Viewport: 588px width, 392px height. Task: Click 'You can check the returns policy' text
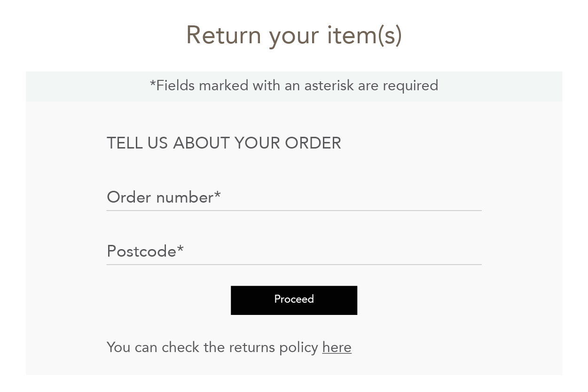coord(212,347)
